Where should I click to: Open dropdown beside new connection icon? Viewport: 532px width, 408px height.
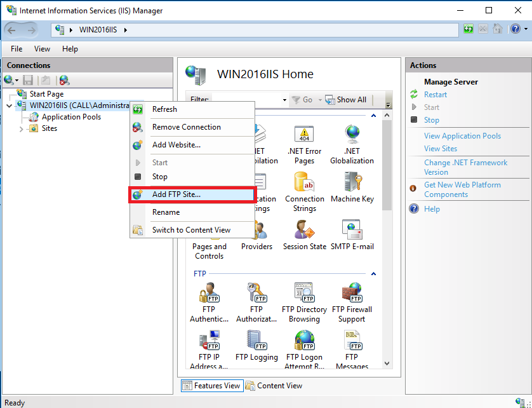pyautogui.click(x=17, y=81)
